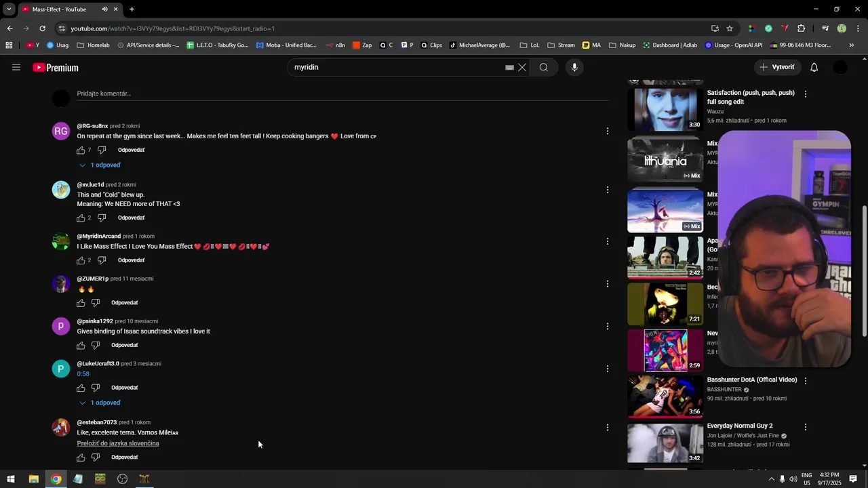This screenshot has width=868, height=488.
Task: Expand 1 odpoveď under @LukeUcraft3.0 comment
Action: pyautogui.click(x=100, y=403)
